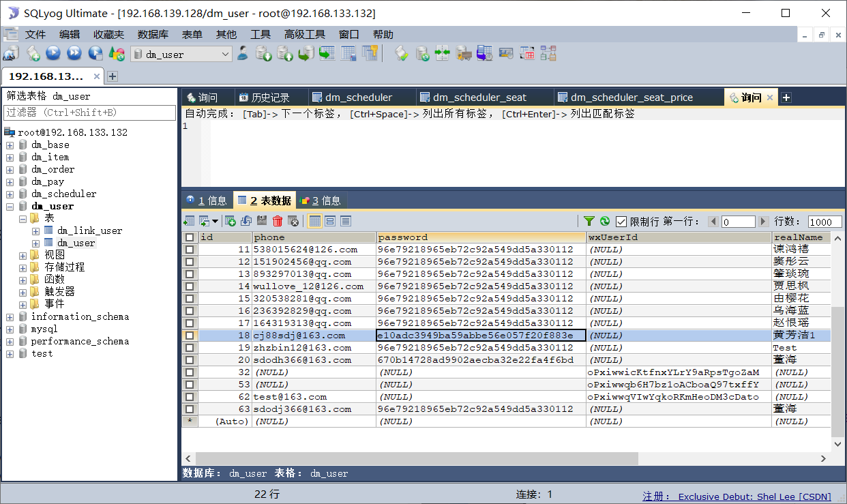Click the red delete selected rows icon

point(278,221)
